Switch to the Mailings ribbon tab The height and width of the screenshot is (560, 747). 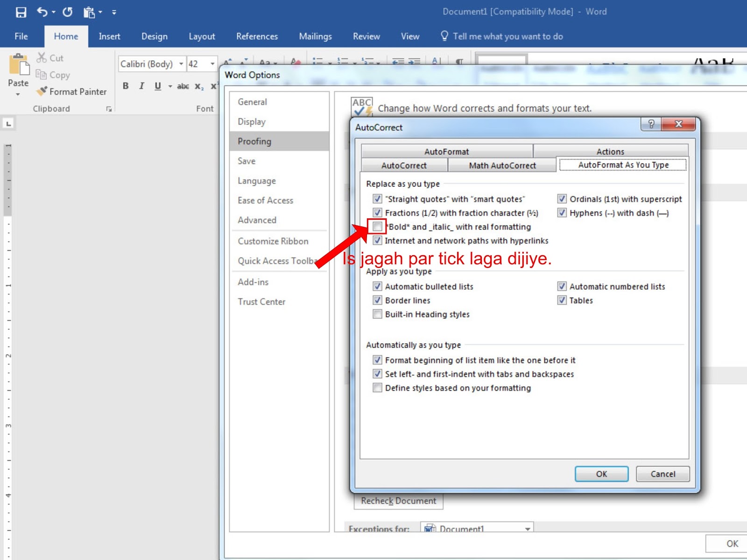(316, 36)
